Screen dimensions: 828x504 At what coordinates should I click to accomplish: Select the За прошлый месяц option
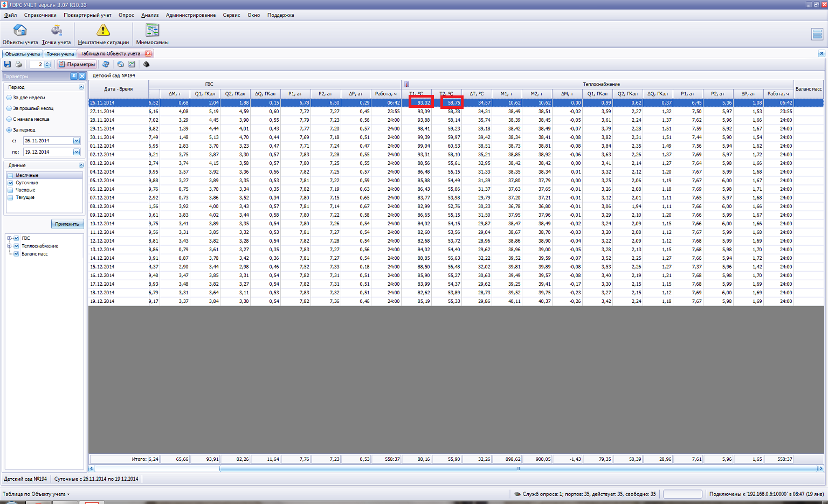9,108
